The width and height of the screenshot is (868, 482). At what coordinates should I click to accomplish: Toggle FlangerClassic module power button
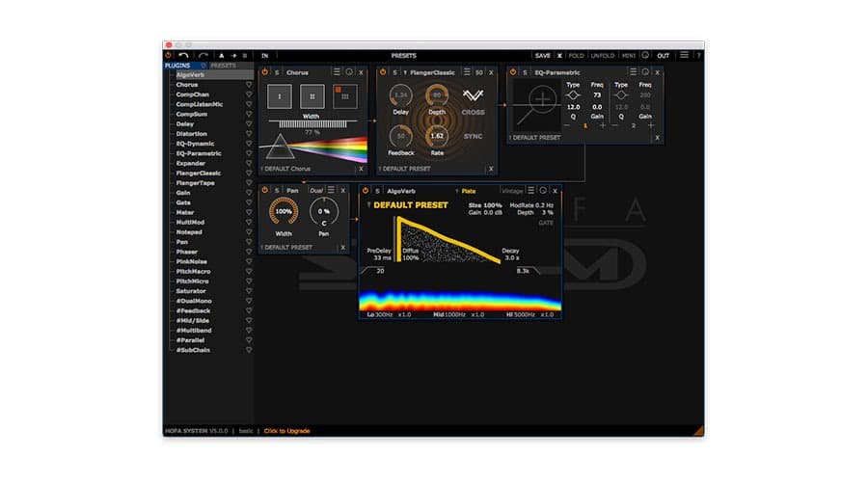(383, 72)
